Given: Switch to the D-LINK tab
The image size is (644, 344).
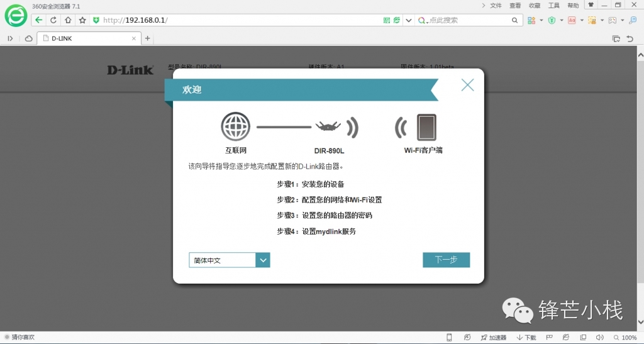Looking at the screenshot, I should click(x=89, y=38).
